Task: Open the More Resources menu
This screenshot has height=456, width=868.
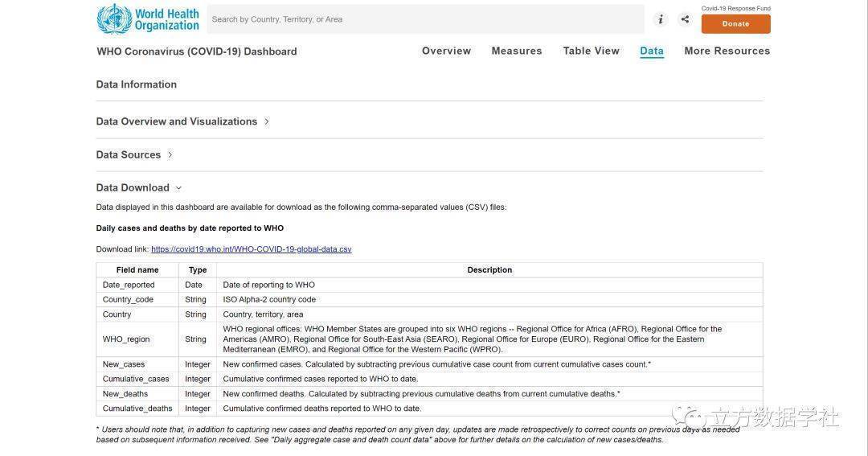Action: pos(727,51)
